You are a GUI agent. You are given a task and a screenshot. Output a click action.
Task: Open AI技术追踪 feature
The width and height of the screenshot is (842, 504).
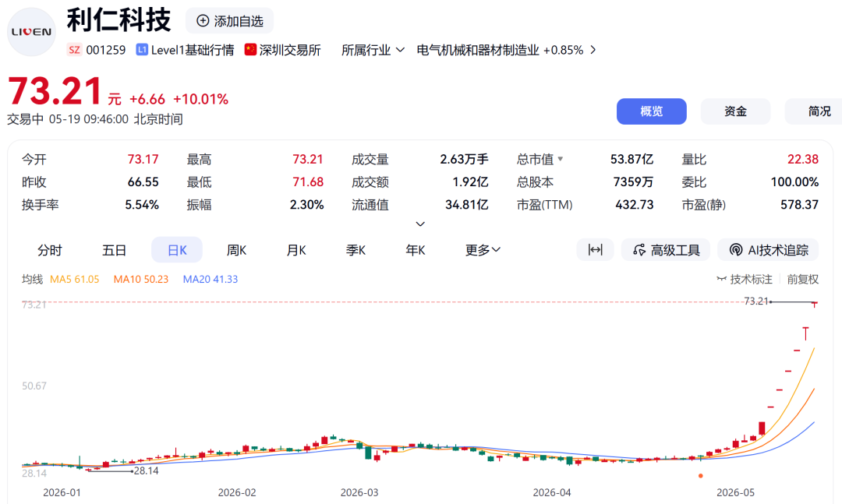coord(768,250)
